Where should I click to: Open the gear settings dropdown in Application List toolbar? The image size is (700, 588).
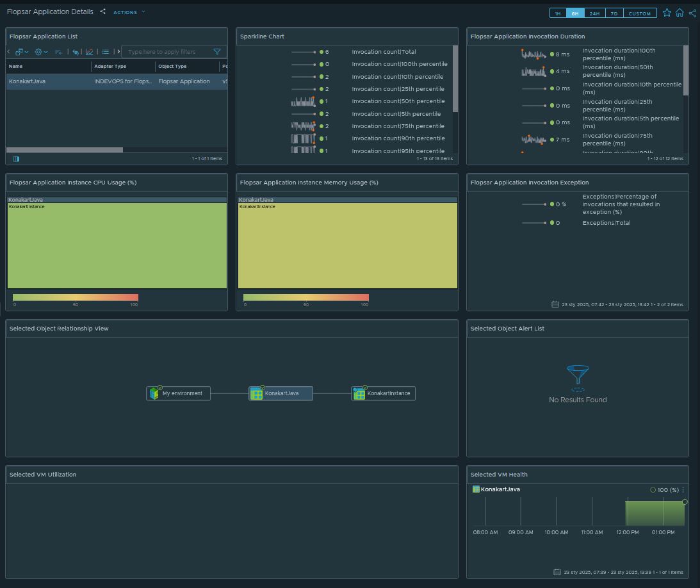[x=41, y=52]
